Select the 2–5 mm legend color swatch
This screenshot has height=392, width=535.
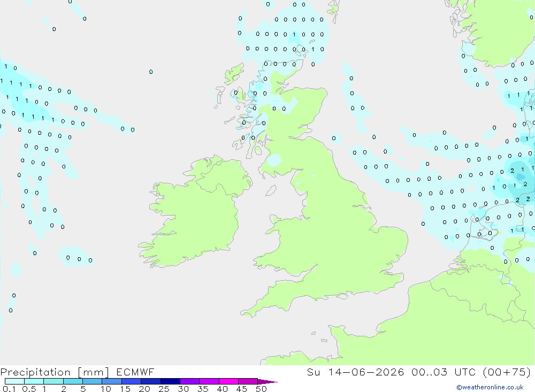tap(73, 381)
